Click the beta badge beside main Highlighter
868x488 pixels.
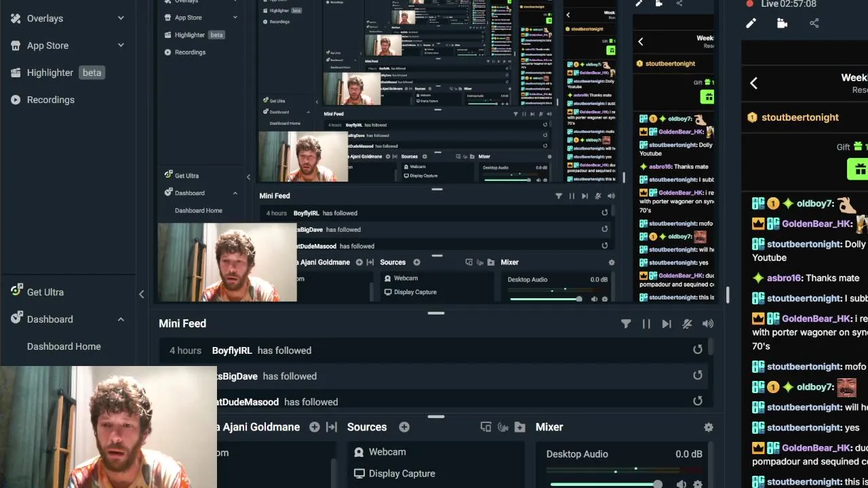point(92,73)
